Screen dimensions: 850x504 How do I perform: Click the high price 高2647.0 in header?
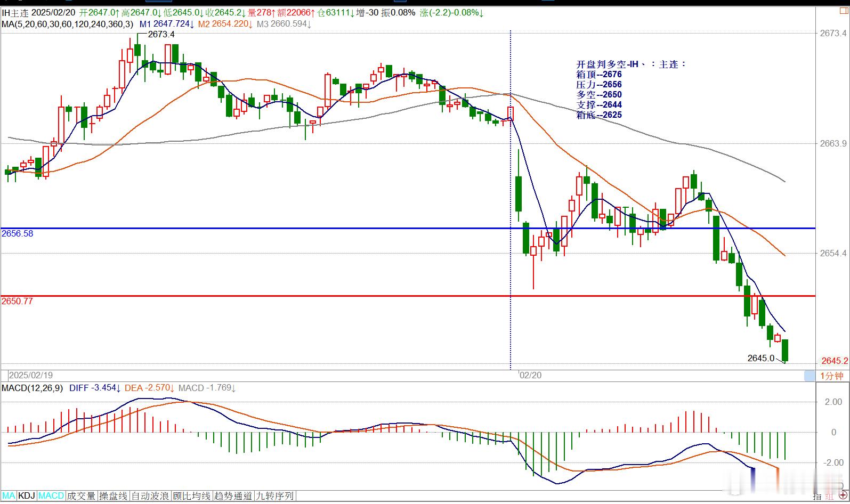tap(141, 13)
